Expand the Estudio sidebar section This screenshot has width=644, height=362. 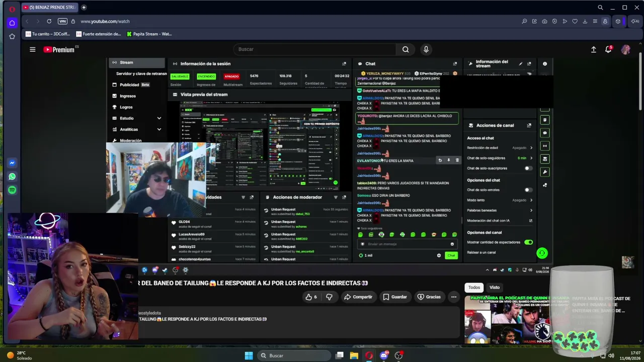point(159,118)
